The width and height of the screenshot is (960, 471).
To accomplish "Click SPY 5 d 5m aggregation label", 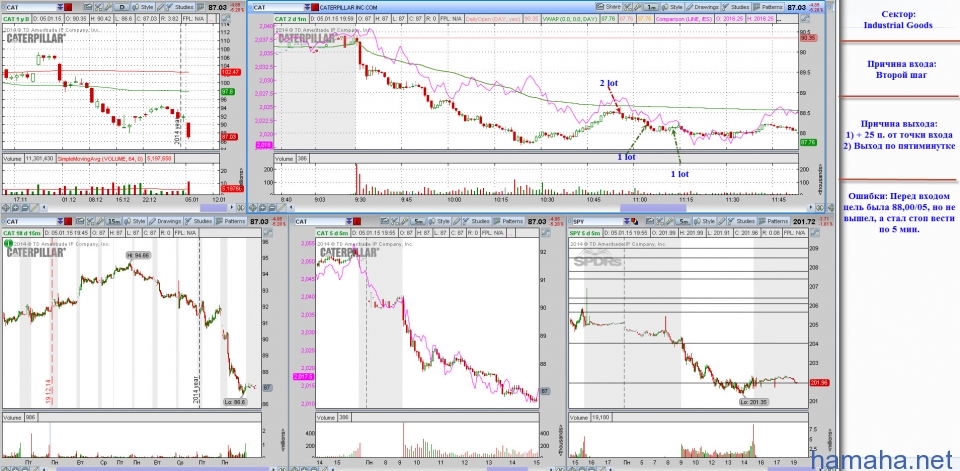I will pyautogui.click(x=585, y=233).
